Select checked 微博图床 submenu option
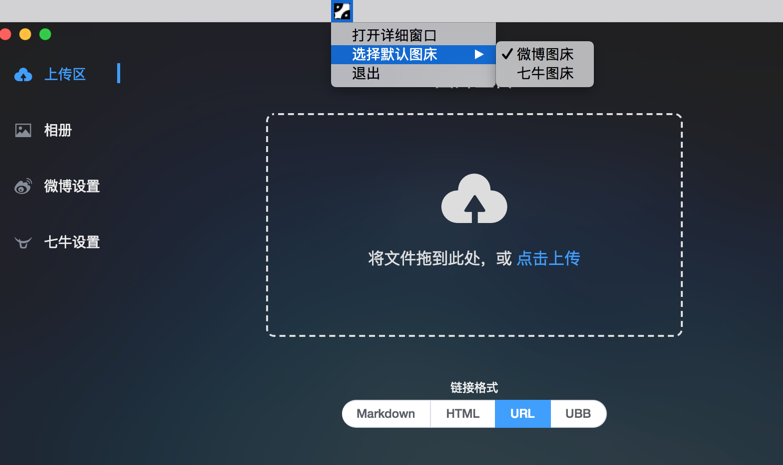This screenshot has width=783, height=465. tap(545, 54)
